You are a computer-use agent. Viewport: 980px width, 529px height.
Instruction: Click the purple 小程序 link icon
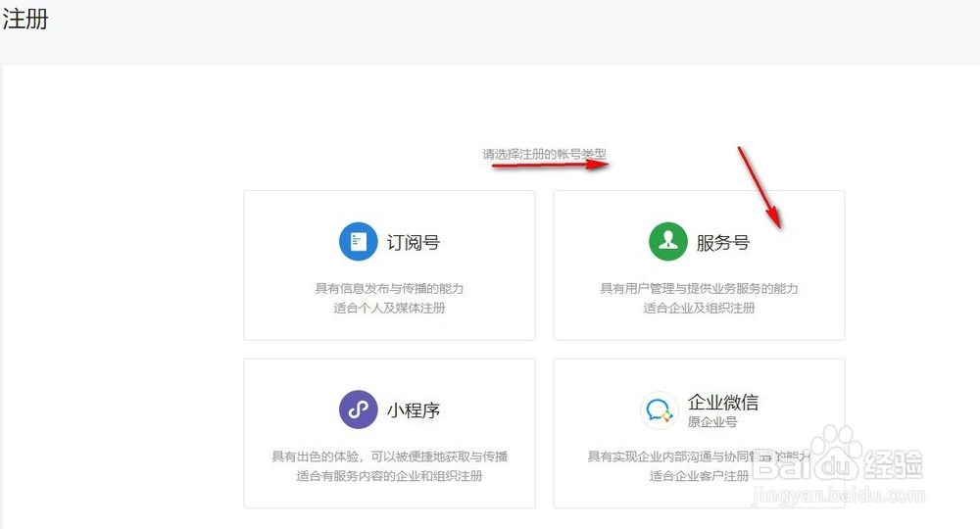358,409
